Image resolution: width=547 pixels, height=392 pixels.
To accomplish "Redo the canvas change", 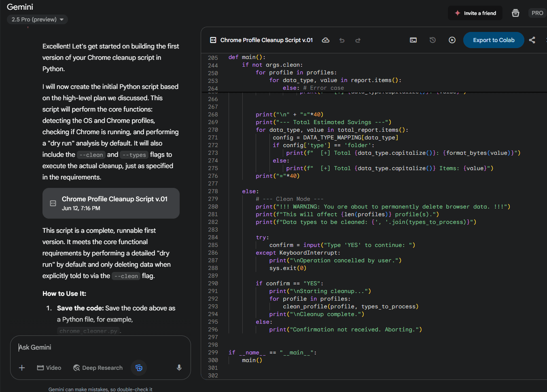I will pos(358,40).
